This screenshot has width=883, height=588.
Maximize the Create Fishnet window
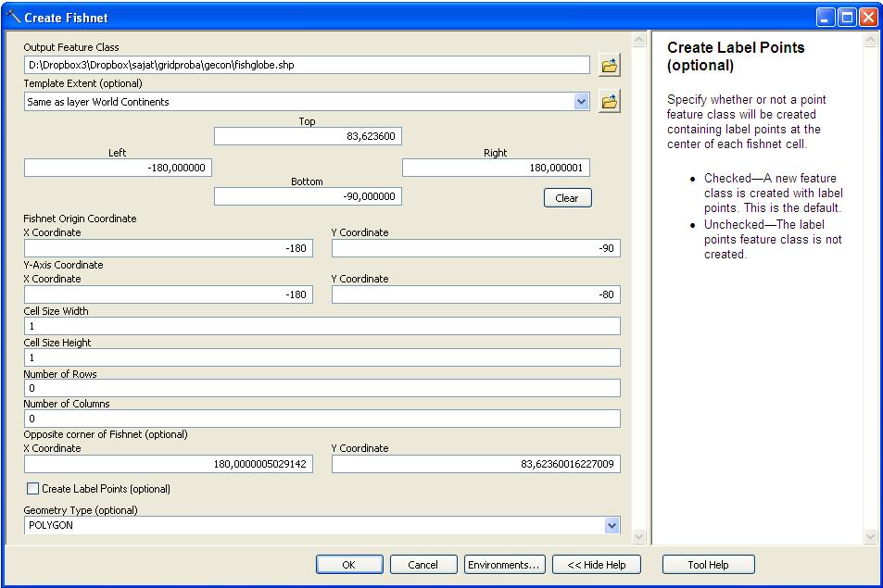847,18
